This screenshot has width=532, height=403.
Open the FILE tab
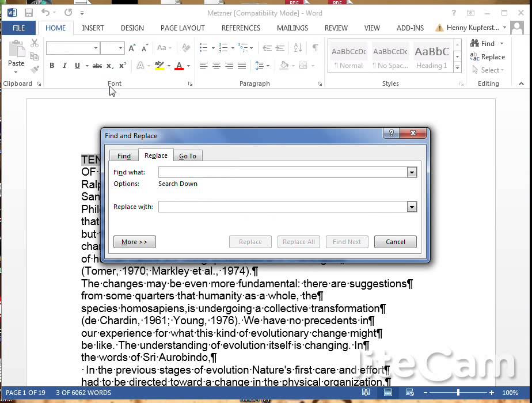(18, 28)
